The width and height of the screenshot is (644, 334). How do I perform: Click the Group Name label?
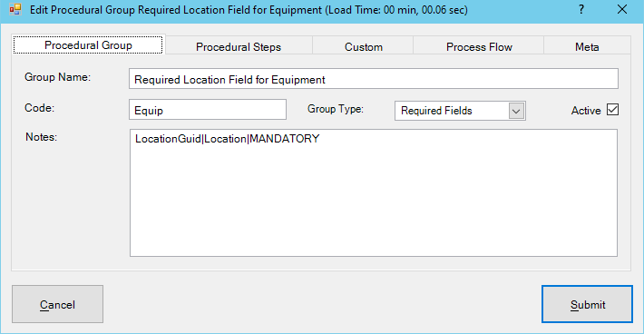(x=57, y=77)
